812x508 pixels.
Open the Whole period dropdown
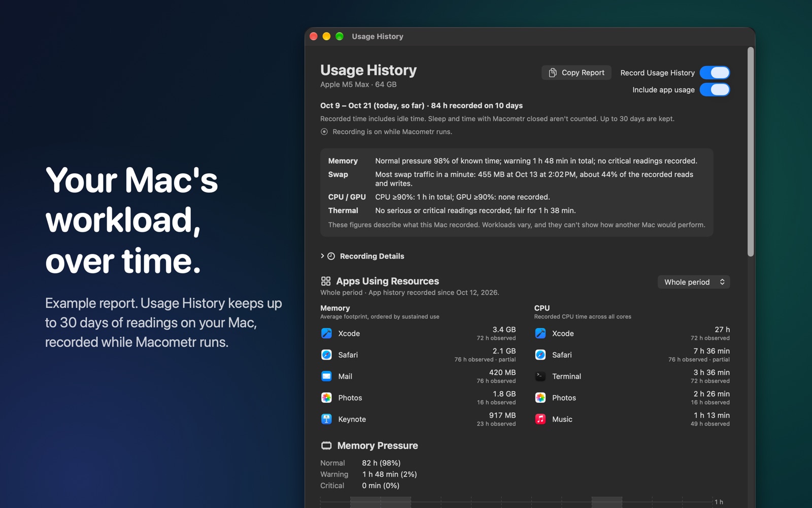click(694, 282)
